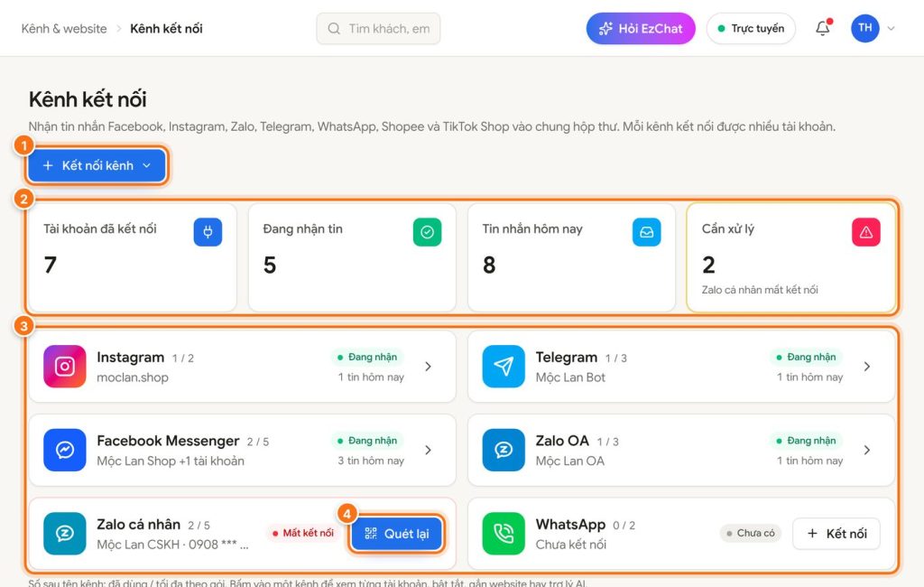Click the Instagram channel icon
The image size is (924, 587).
click(x=65, y=367)
